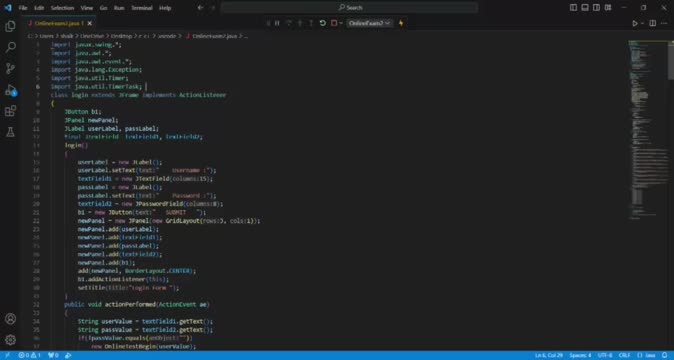The height and width of the screenshot is (360, 674).
Task: Open the Source Control view
Action: [10, 68]
